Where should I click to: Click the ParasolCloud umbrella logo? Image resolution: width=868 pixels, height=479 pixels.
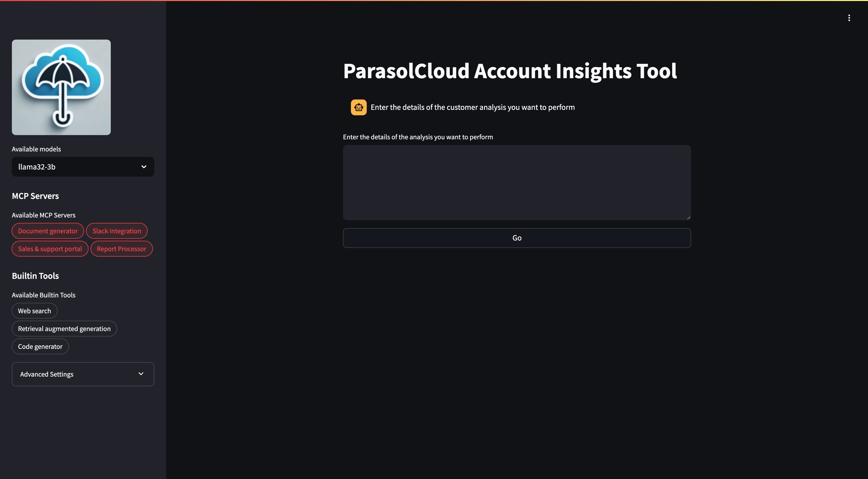point(61,87)
